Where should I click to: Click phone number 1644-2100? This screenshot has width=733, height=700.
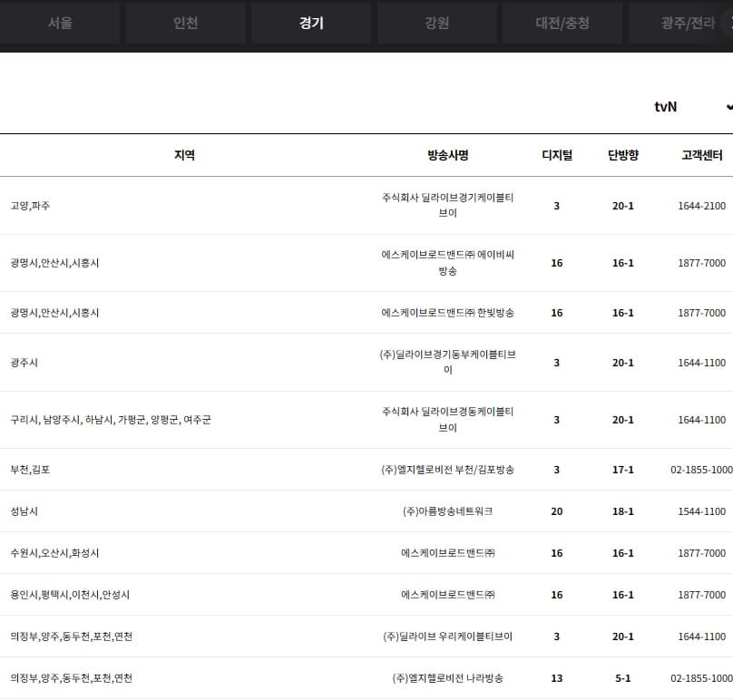tap(701, 206)
